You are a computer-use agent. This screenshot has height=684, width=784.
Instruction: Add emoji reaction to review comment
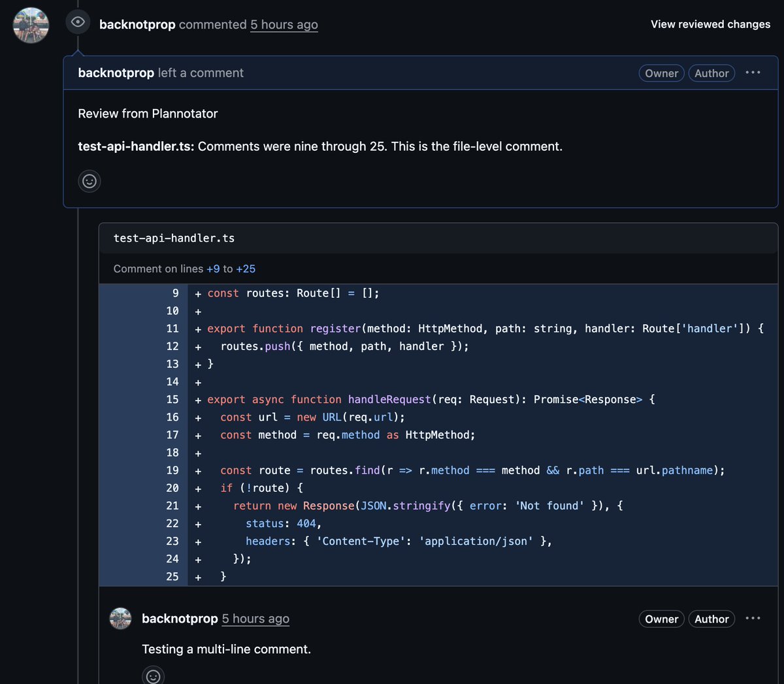coord(90,181)
